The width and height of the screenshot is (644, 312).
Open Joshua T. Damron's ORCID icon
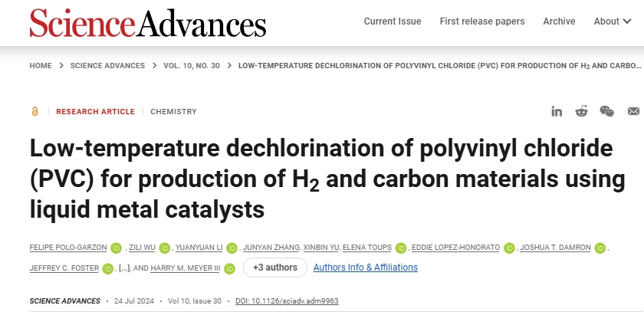[x=600, y=248]
